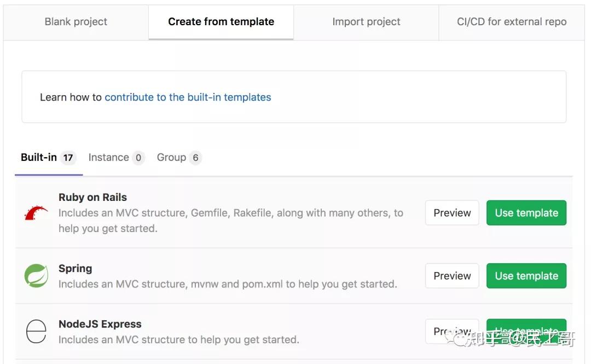Click Use template for Ruby on Rails

pyautogui.click(x=526, y=213)
